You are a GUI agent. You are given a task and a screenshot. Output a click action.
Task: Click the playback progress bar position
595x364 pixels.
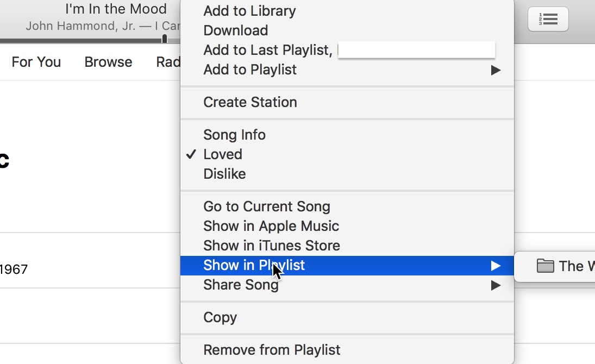point(164,40)
